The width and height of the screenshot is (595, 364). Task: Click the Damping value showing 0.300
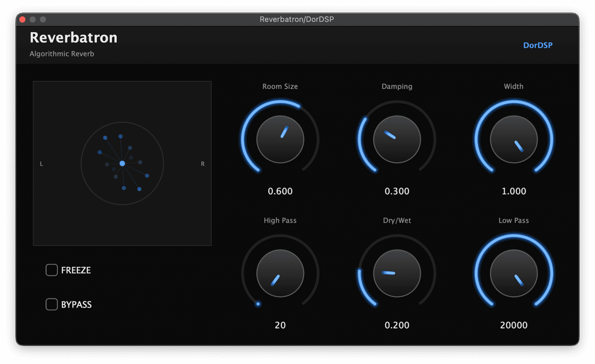coord(397,191)
